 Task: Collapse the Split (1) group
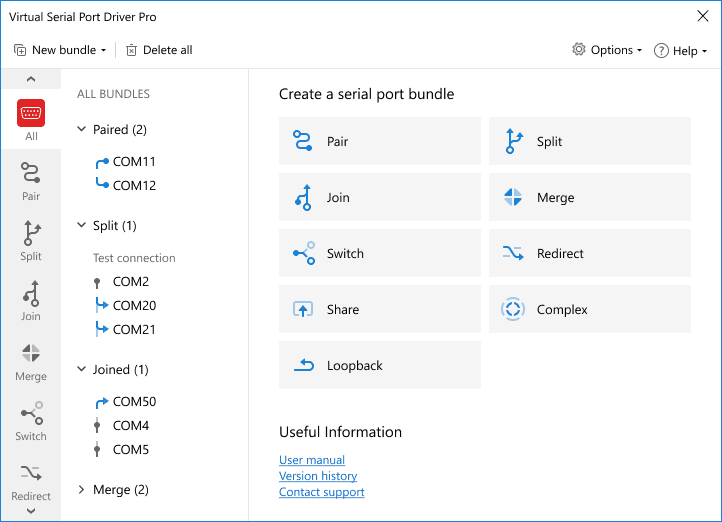pos(82,226)
